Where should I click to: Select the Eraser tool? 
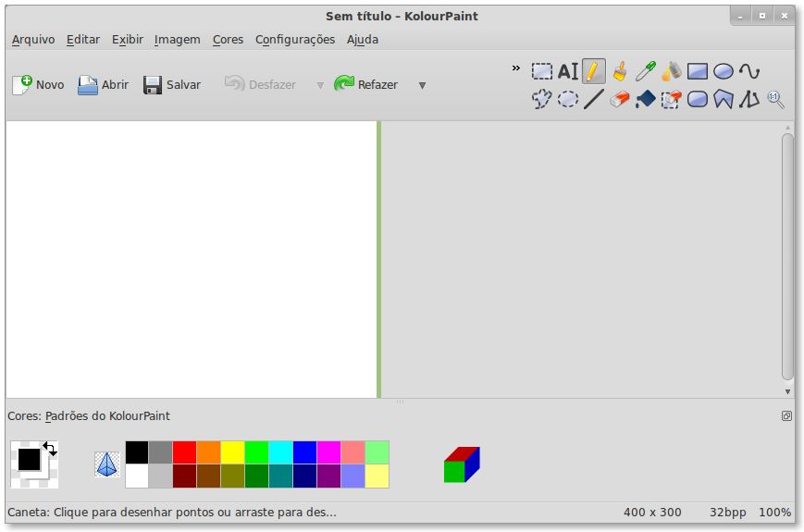tap(619, 99)
